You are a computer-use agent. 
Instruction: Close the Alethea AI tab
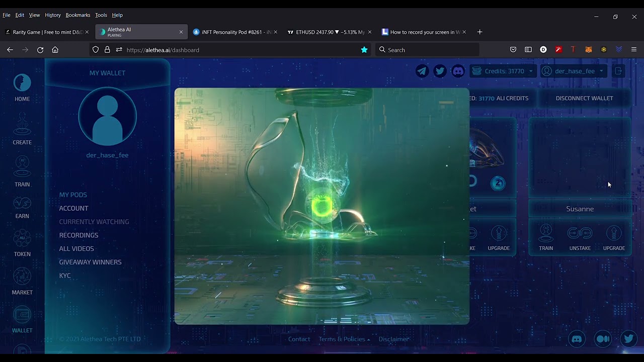(181, 32)
